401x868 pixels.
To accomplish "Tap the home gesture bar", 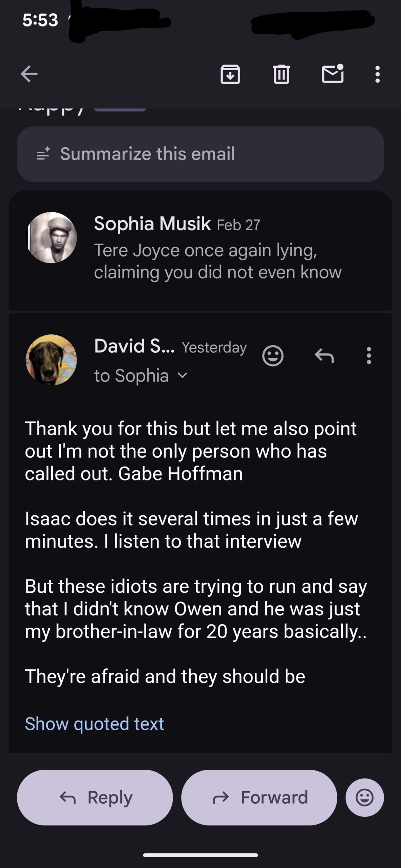I will [200, 855].
